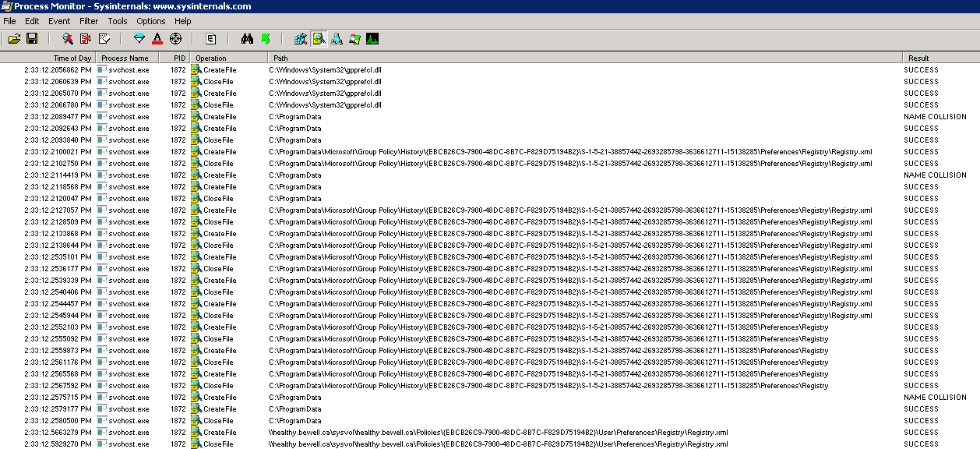Image resolution: width=980 pixels, height=449 pixels.
Task: Click the Process Name column header
Action: point(125,58)
